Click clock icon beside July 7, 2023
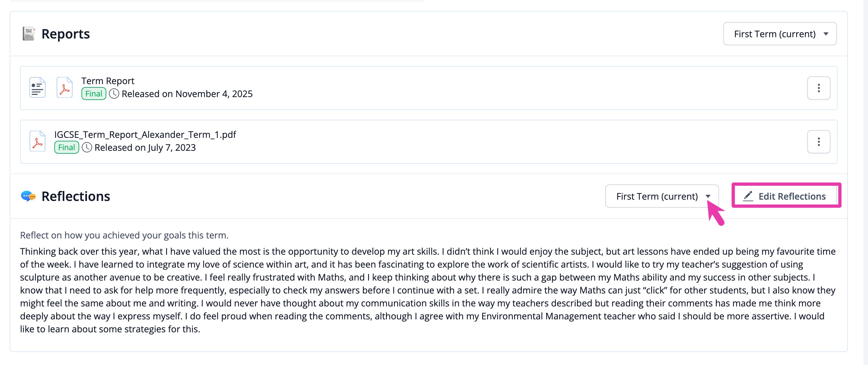This screenshot has height=365, width=868. 87,148
